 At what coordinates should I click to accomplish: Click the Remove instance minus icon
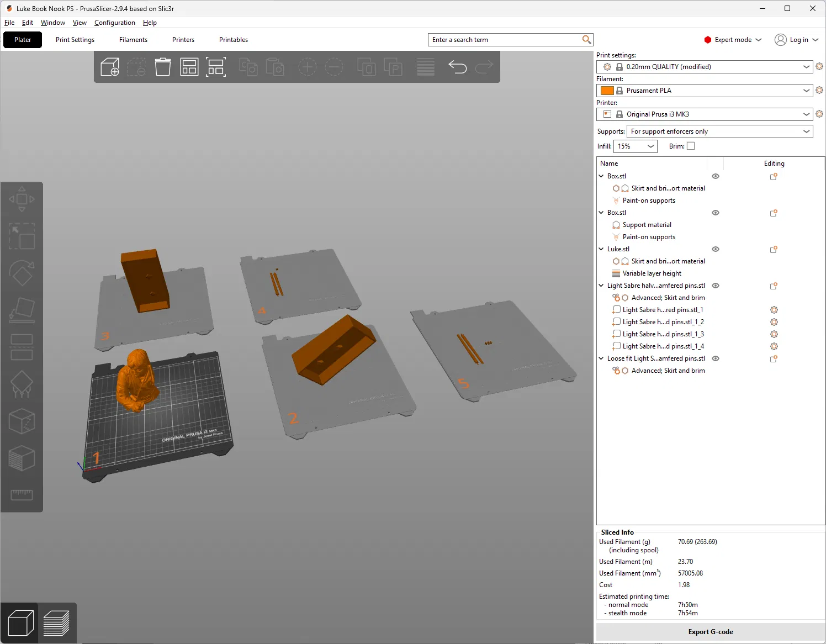(x=334, y=67)
